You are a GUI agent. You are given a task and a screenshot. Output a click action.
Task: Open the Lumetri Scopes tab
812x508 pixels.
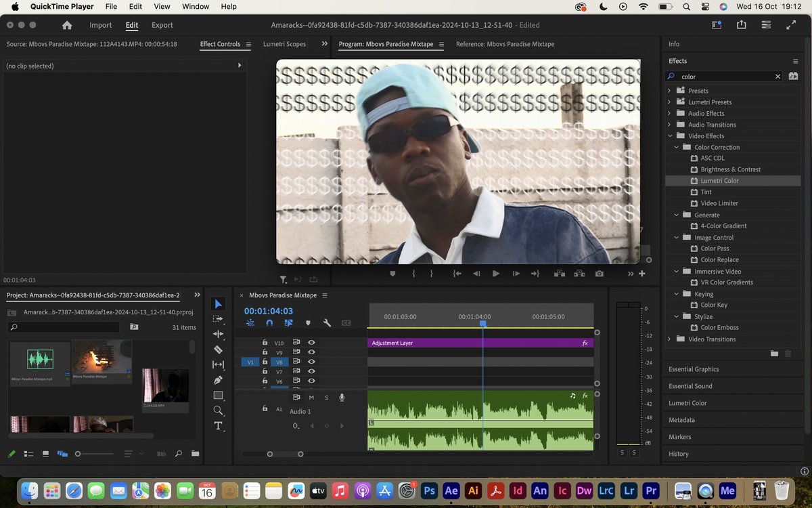tap(284, 44)
